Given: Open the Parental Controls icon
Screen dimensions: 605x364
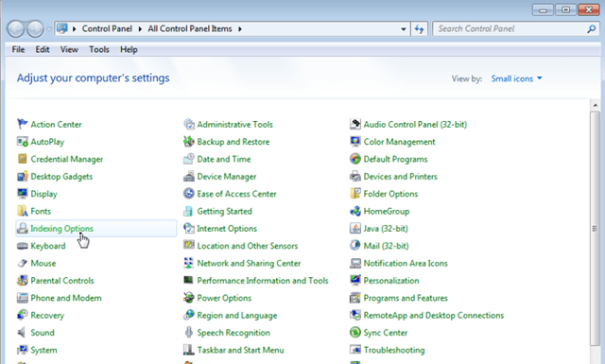Looking at the screenshot, I should click(23, 280).
